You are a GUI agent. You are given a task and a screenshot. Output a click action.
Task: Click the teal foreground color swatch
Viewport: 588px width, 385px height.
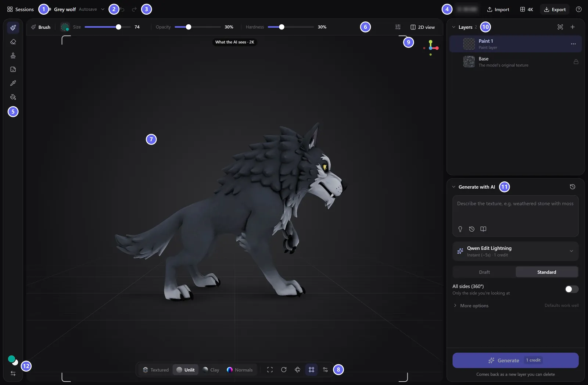click(11, 359)
